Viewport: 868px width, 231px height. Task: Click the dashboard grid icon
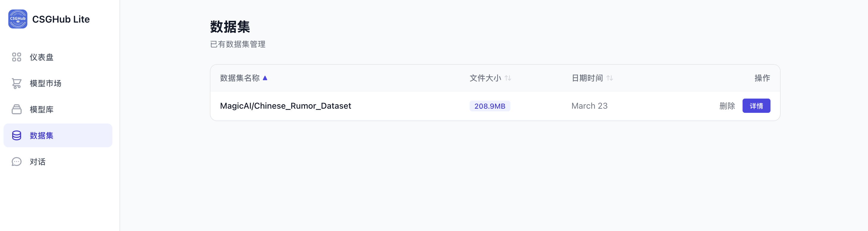(17, 57)
